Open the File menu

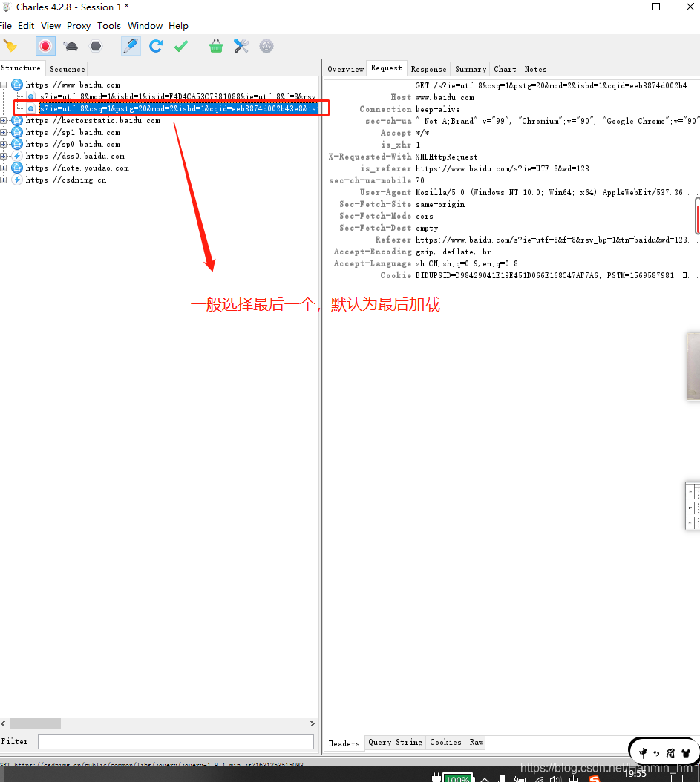click(5, 26)
